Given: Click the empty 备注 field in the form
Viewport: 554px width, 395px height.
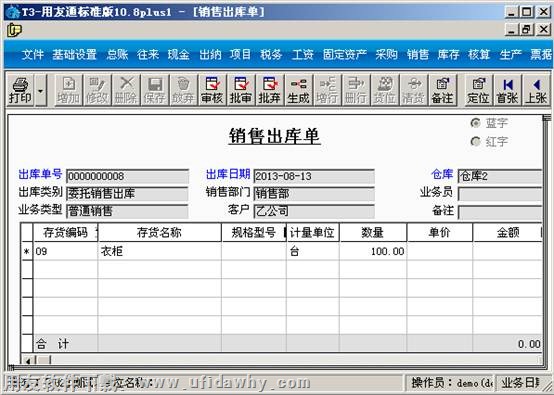Looking at the screenshot, I should pos(500,212).
